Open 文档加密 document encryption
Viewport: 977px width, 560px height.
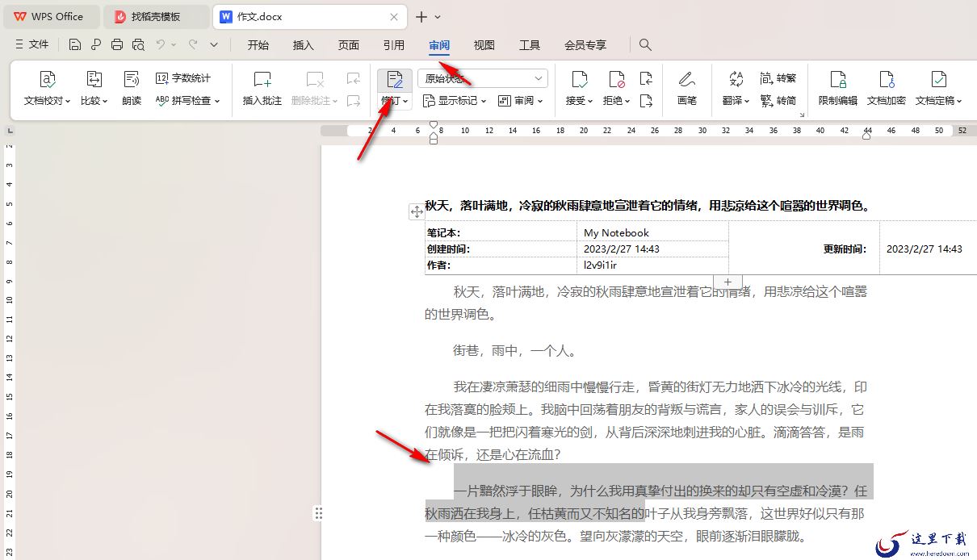tap(887, 88)
